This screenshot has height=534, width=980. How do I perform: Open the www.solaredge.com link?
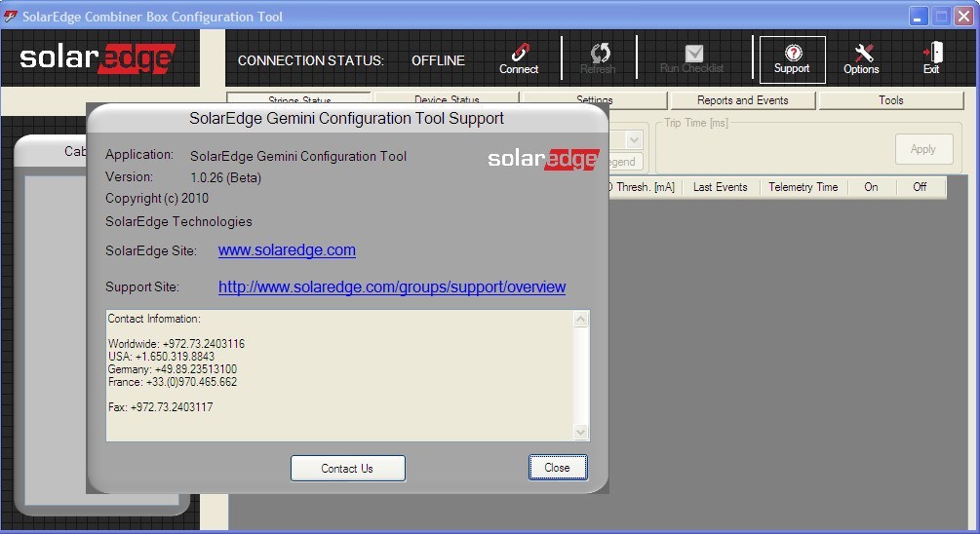pos(287,249)
